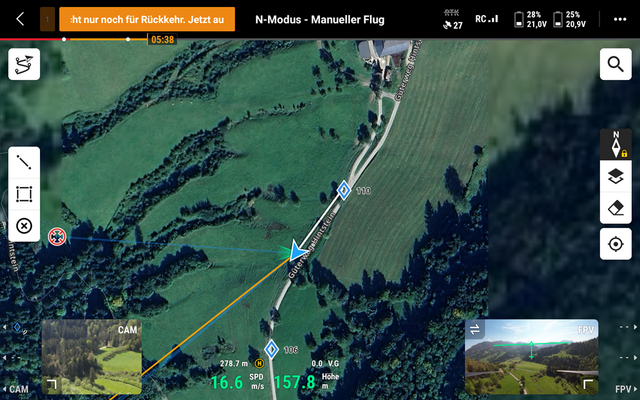Viewport: 640px width, 400px height.
Task: Open the three-dot more menu
Action: tap(620, 19)
